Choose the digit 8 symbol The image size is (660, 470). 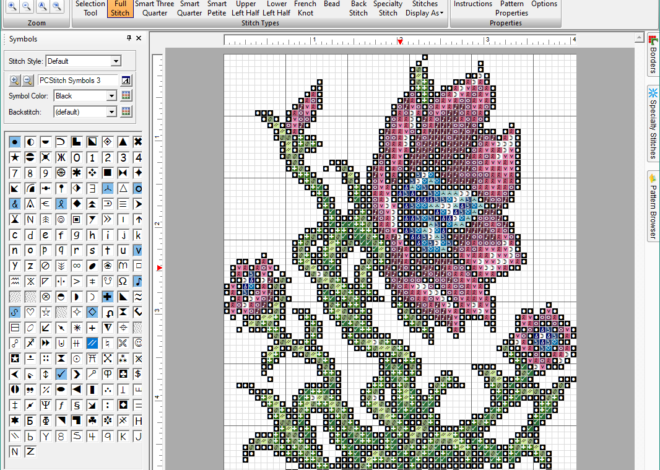pos(30,173)
